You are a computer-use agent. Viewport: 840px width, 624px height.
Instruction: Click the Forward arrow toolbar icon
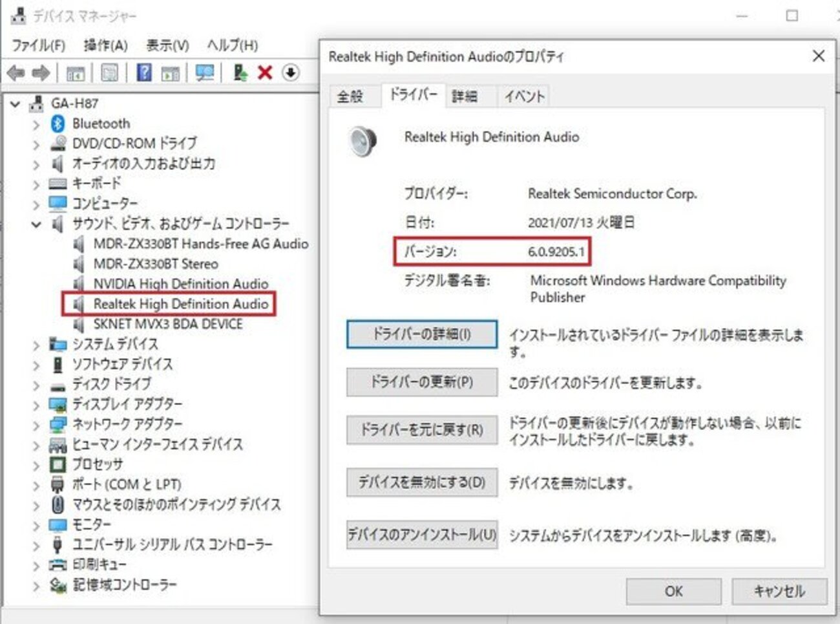(41, 73)
